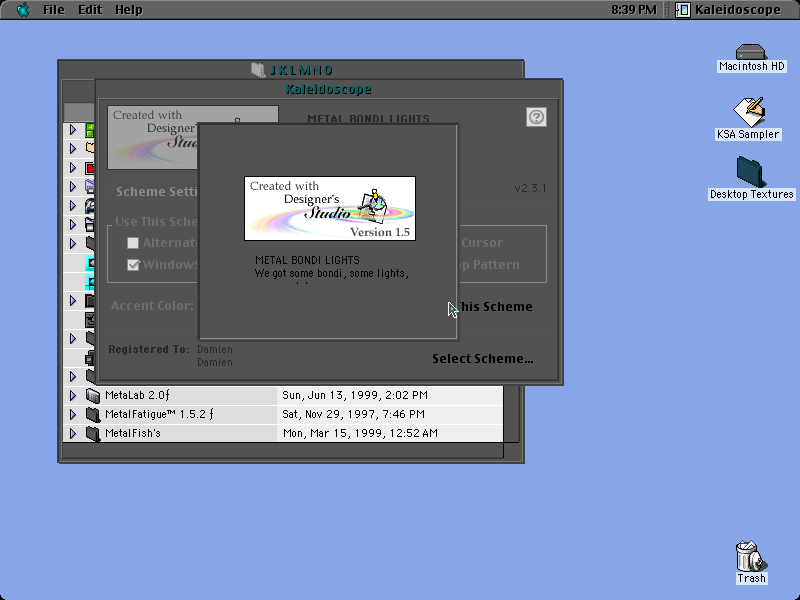This screenshot has width=800, height=600.
Task: Open the File menu
Action: click(x=54, y=10)
